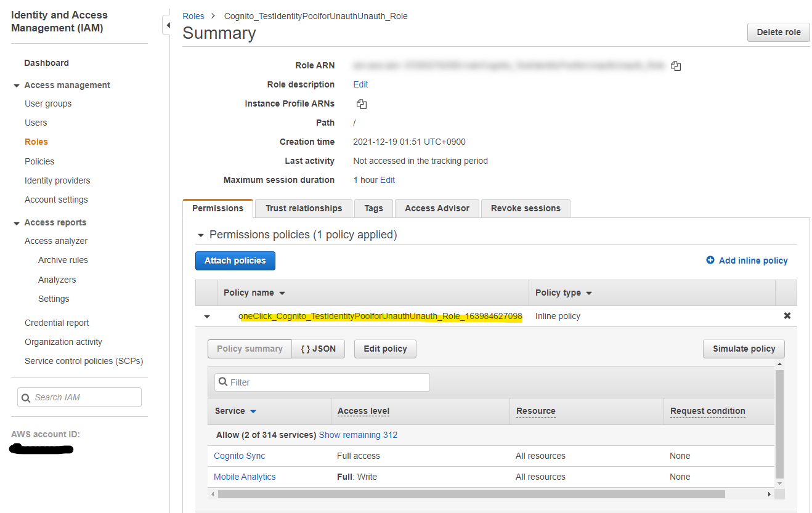Click Show remaining 312 services link
Screen dimensions: 812x513
pyautogui.click(x=358, y=435)
